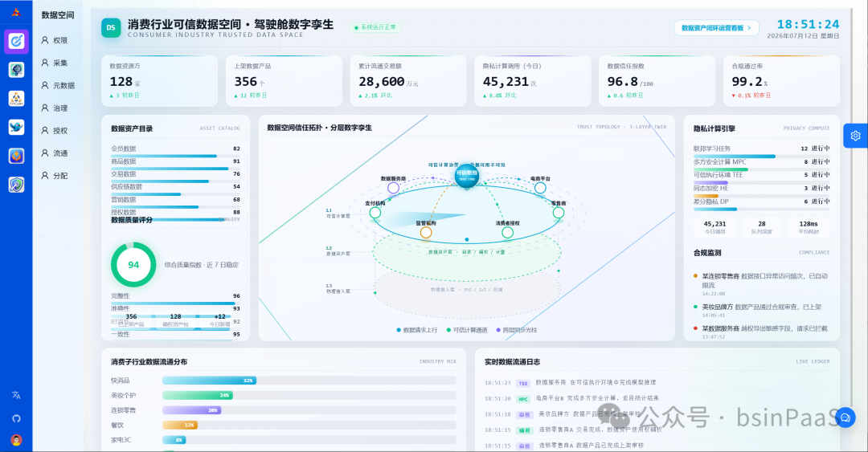The width and height of the screenshot is (868, 452).
Task: Open the orange flame app icon
Action: coord(16,156)
